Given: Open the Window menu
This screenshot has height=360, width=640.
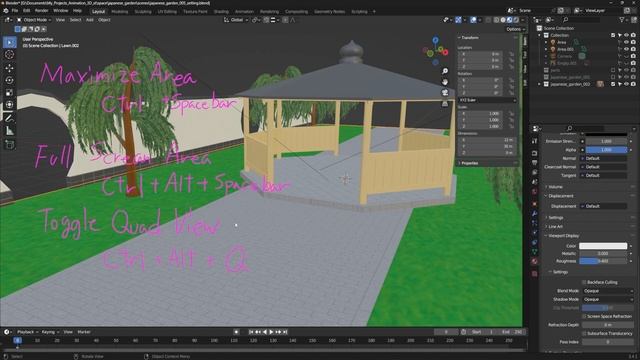Looking at the screenshot, I should tap(61, 11).
